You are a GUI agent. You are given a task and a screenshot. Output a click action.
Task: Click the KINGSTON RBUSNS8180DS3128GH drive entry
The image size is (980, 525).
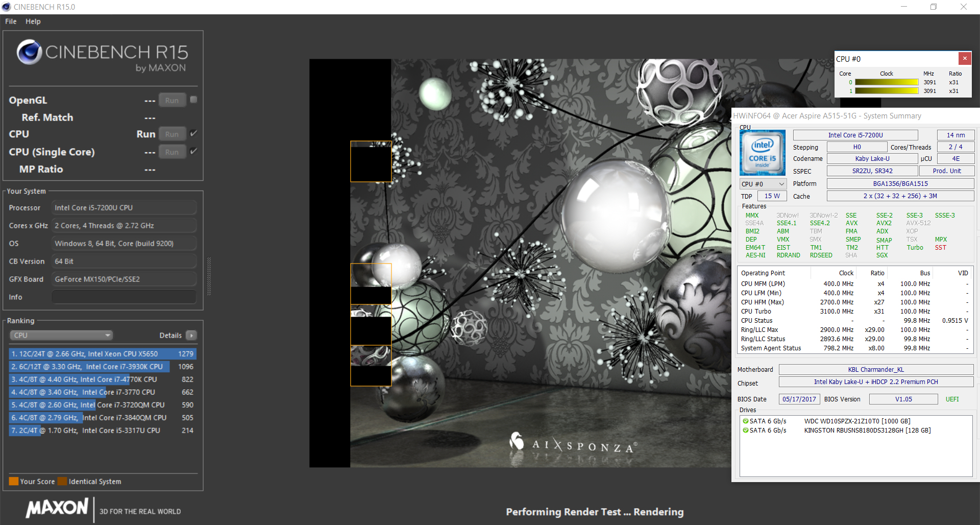[x=867, y=431]
